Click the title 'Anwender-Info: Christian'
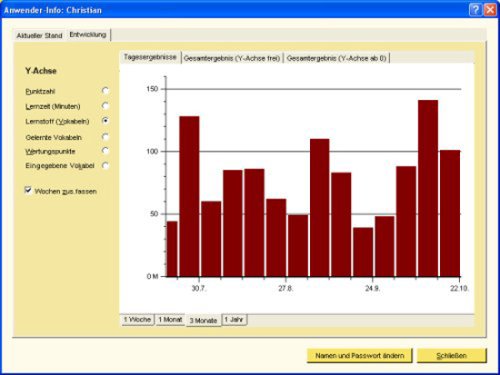 pyautogui.click(x=53, y=10)
